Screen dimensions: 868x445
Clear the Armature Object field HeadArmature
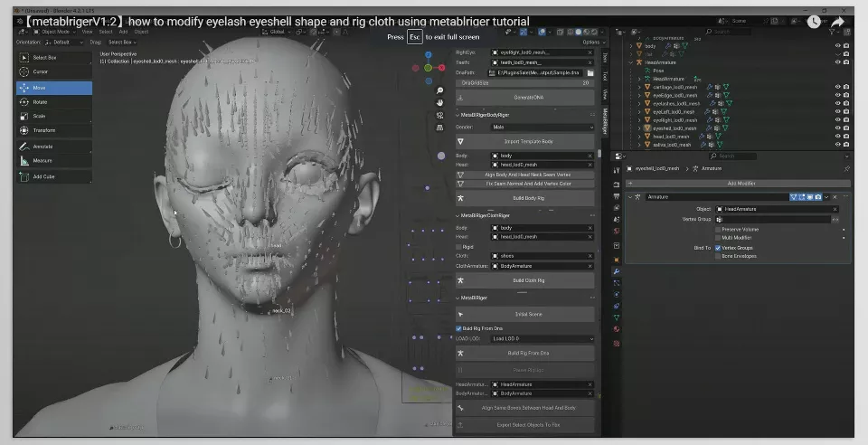[835, 209]
